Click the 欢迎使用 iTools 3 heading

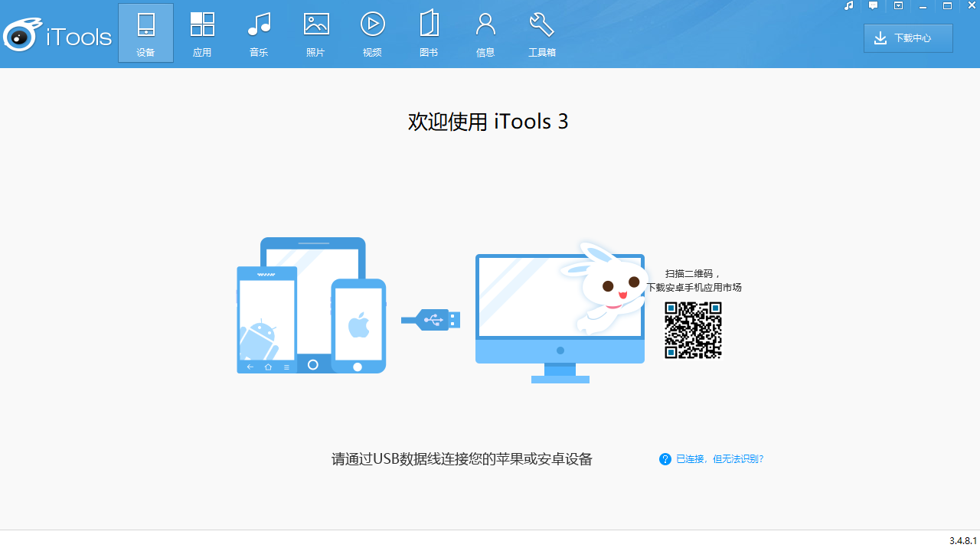[488, 122]
